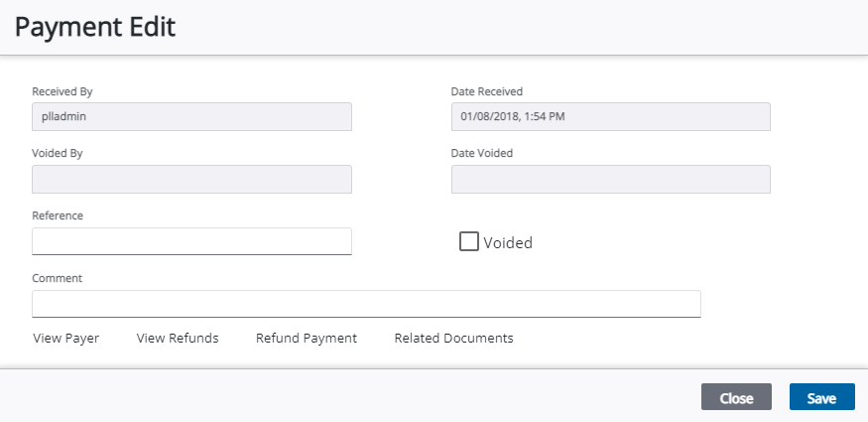Open the View Refunds link
This screenshot has width=868, height=422.
(x=178, y=339)
